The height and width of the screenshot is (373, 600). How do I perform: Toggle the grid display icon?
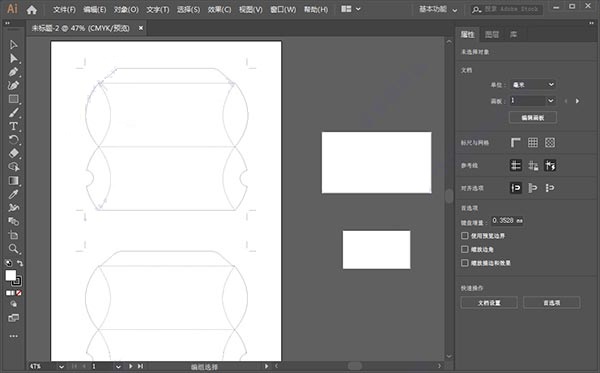click(x=533, y=143)
